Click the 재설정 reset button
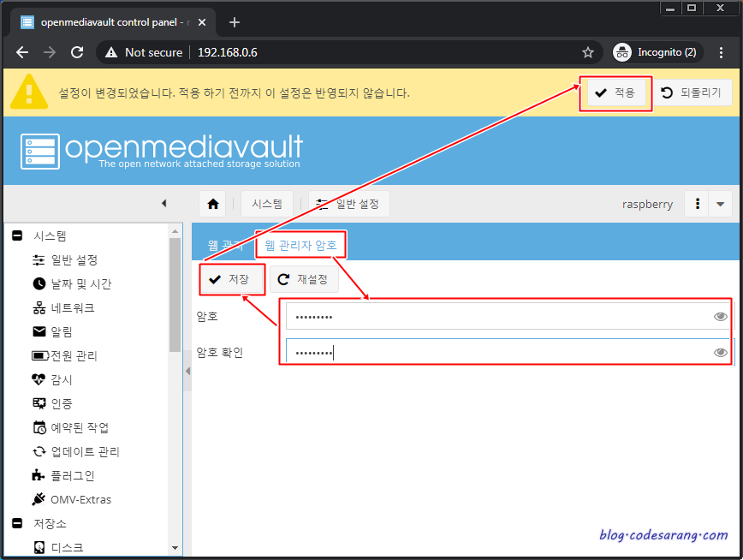 [x=304, y=279]
